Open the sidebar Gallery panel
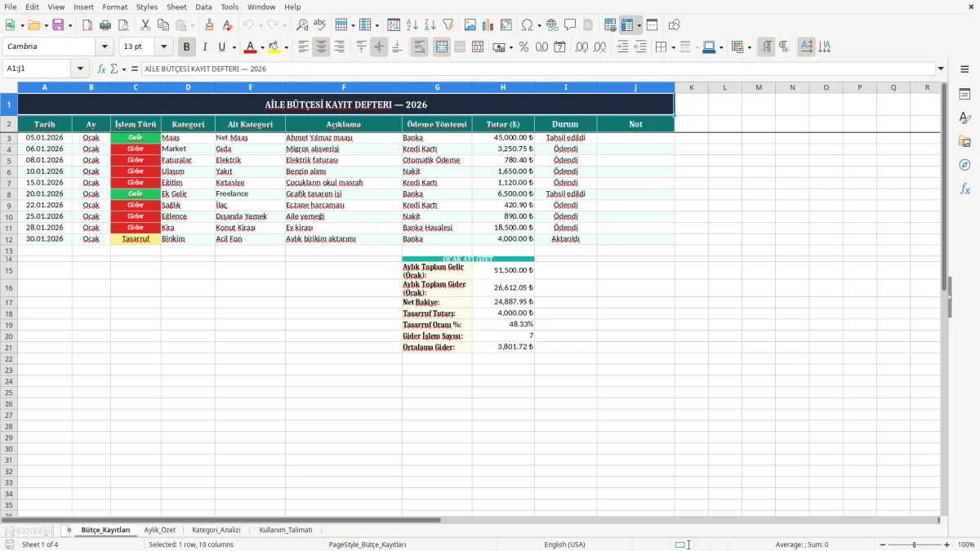Viewport: 980px width, 551px height. pos(964,141)
